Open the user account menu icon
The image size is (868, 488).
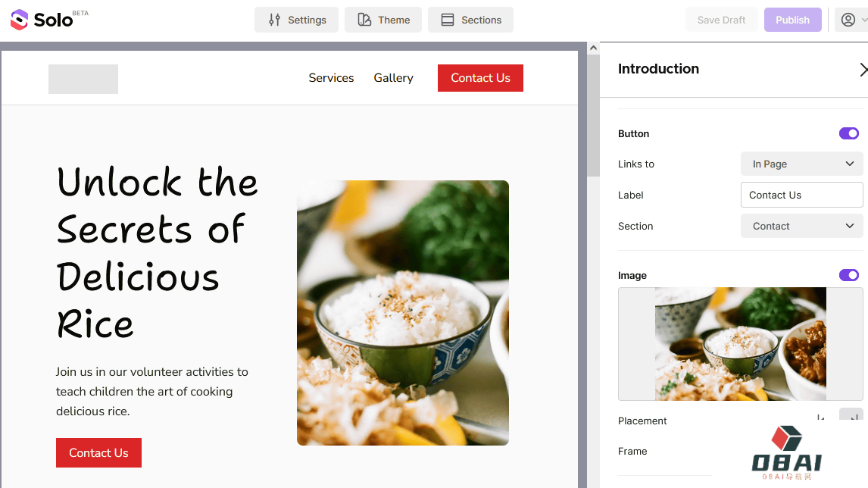[848, 20]
